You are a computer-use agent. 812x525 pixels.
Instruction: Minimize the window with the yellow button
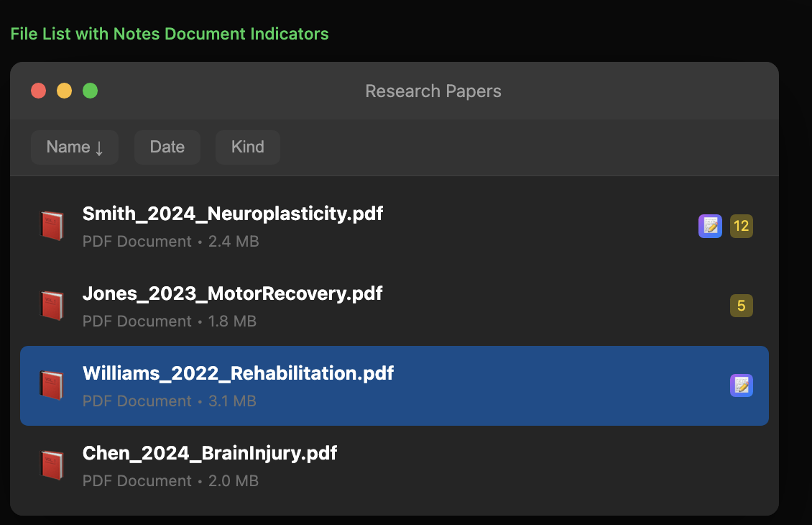(65, 91)
